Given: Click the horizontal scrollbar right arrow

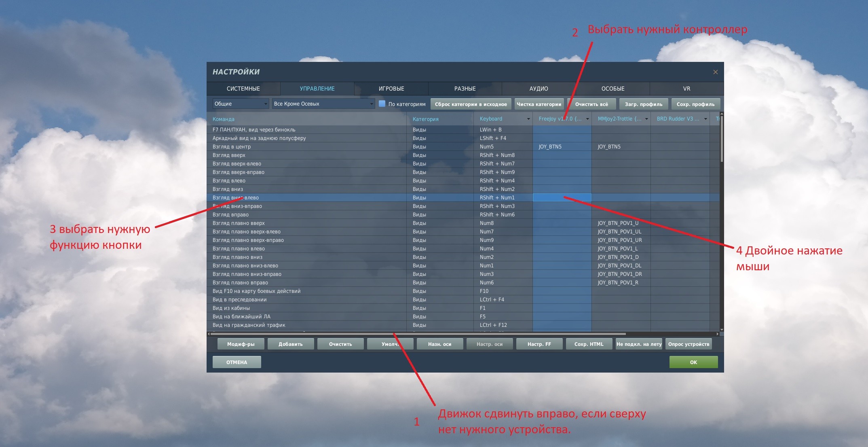Looking at the screenshot, I should [x=718, y=334].
